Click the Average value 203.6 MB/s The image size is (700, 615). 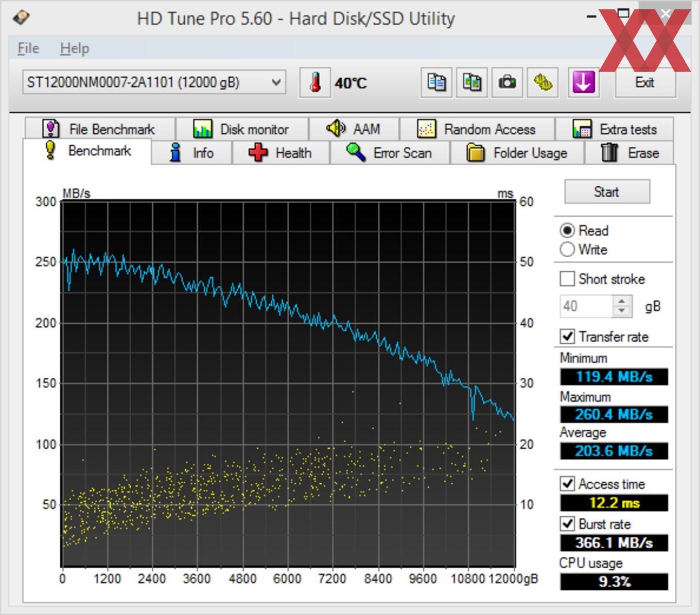tap(614, 451)
